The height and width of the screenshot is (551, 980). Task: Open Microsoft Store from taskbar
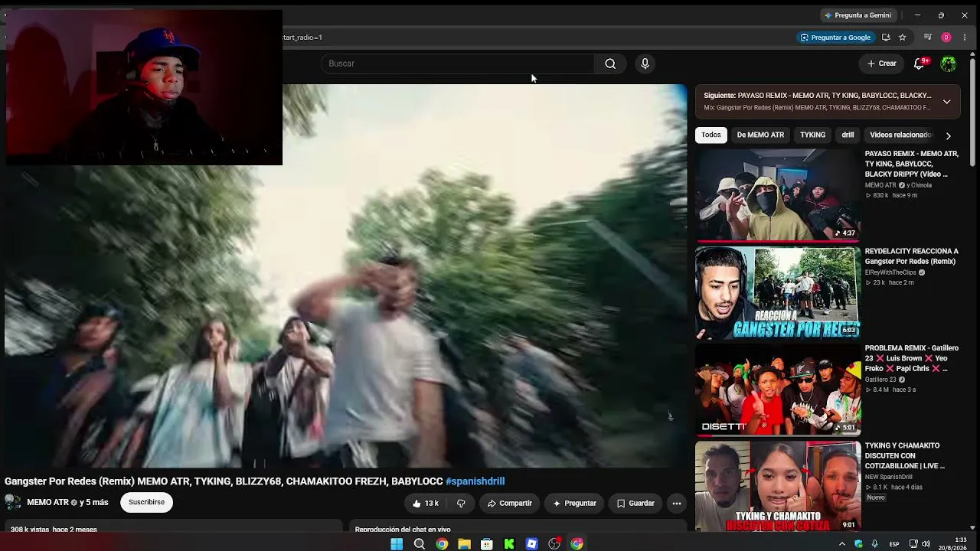(486, 544)
